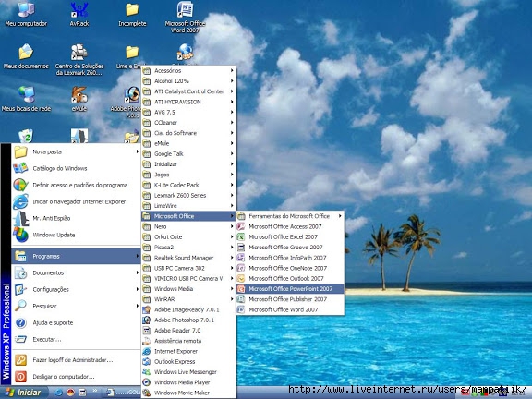The image size is (532, 399).
Task: Expand the K-Lite Codec Pack submenu arrow
Action: tap(232, 185)
